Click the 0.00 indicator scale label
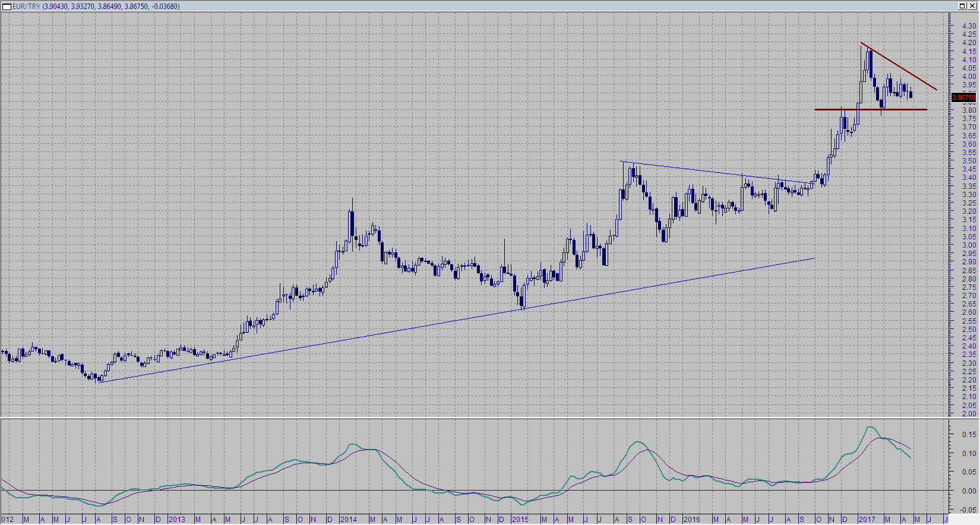Screen dimensions: 980x525 pyautogui.click(x=969, y=491)
